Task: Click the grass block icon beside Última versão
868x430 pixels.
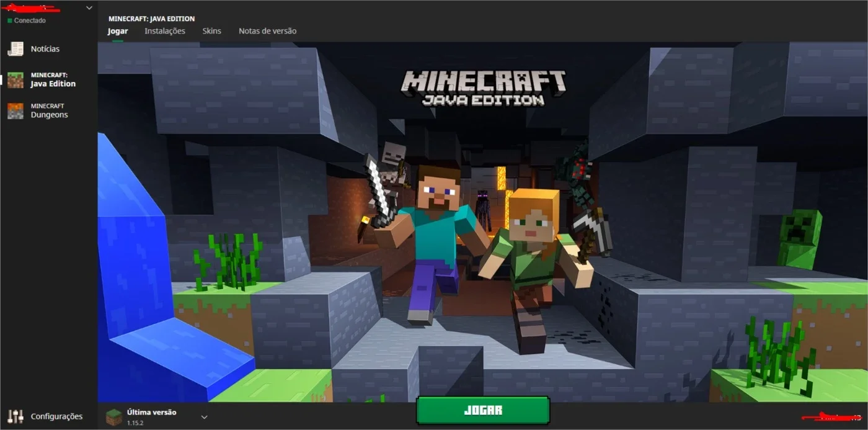Action: (113, 417)
